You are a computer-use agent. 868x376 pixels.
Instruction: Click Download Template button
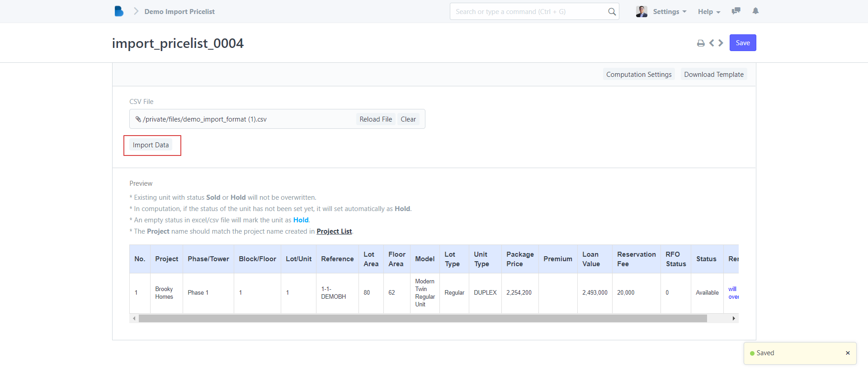713,75
